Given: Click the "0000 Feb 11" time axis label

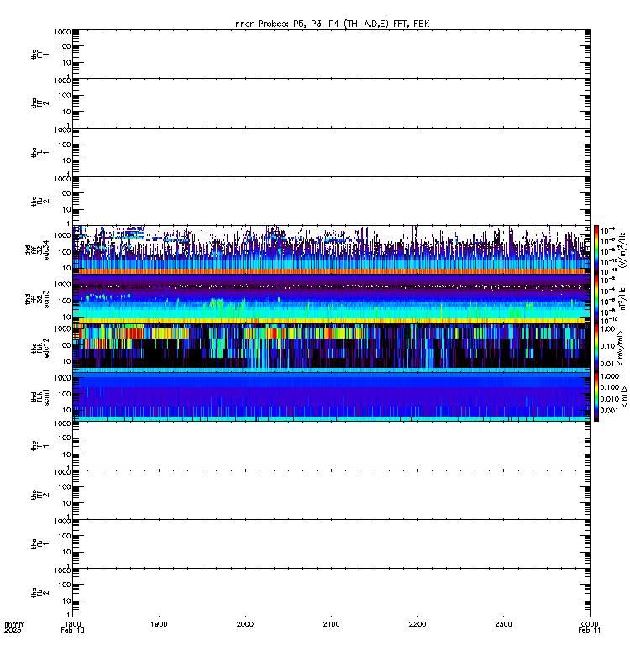Looking at the screenshot, I should 590,627.
